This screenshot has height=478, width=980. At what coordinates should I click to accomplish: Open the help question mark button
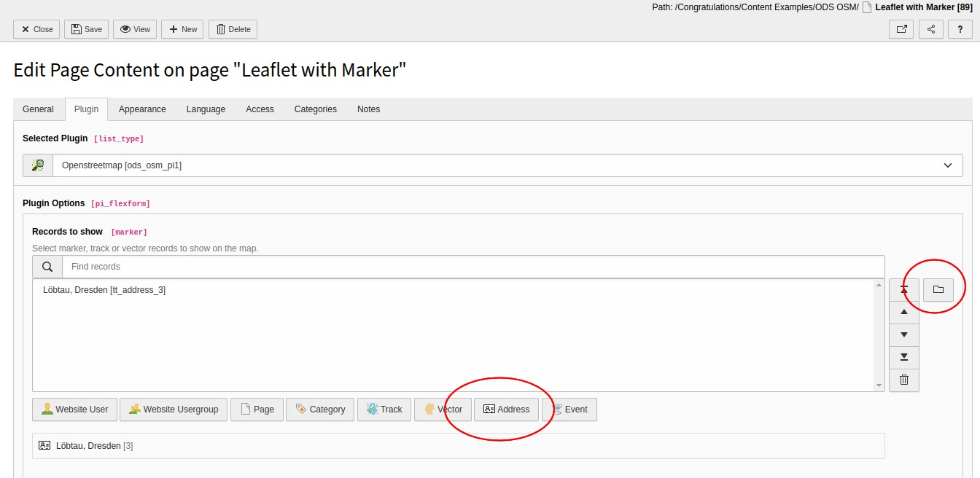coord(960,29)
